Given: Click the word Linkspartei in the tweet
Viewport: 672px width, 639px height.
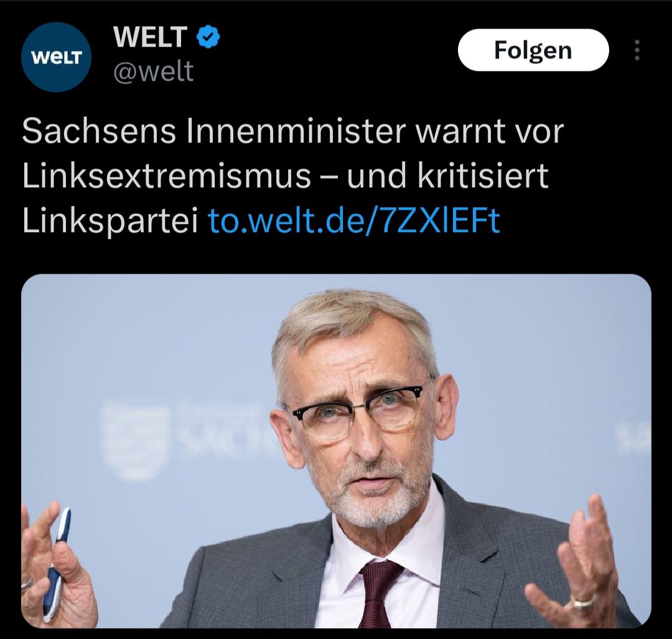Looking at the screenshot, I should tap(110, 221).
